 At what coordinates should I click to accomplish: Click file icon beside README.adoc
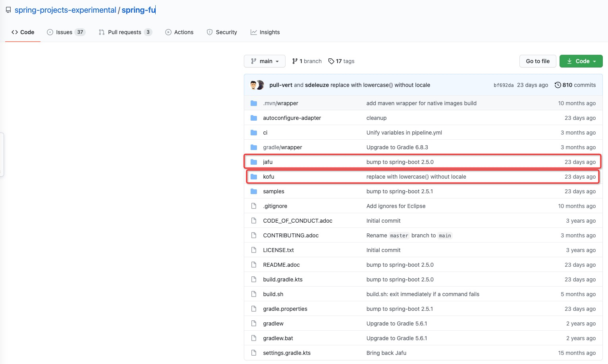254,265
